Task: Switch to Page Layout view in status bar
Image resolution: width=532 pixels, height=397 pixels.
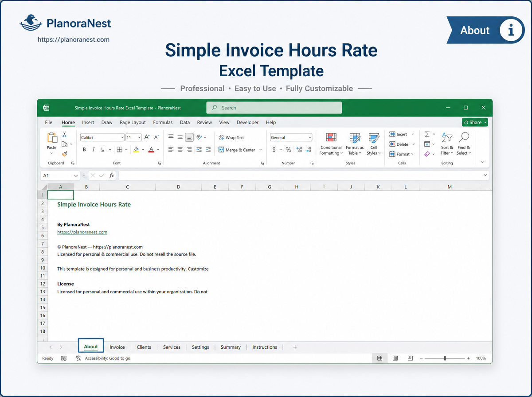Action: [395, 358]
